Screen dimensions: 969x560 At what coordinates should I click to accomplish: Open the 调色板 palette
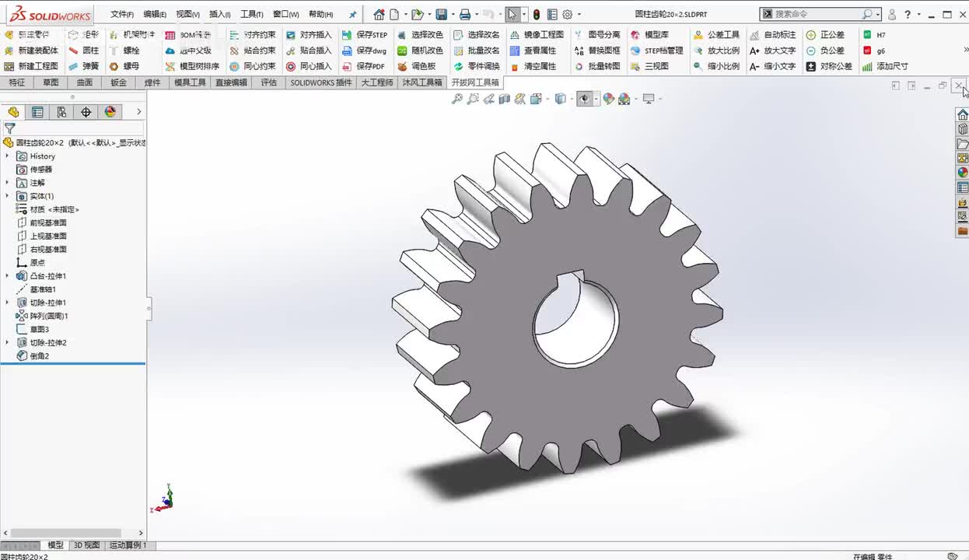[x=416, y=66]
